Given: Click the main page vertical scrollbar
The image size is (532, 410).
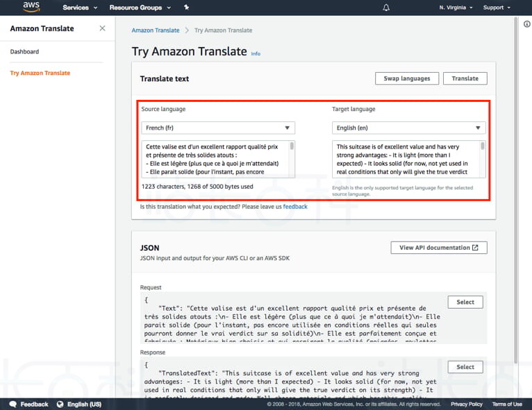Looking at the screenshot, I should tap(516, 190).
